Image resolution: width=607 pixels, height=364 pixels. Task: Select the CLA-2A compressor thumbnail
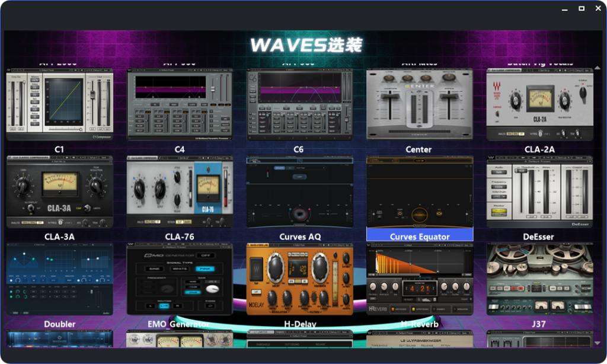[x=539, y=104]
